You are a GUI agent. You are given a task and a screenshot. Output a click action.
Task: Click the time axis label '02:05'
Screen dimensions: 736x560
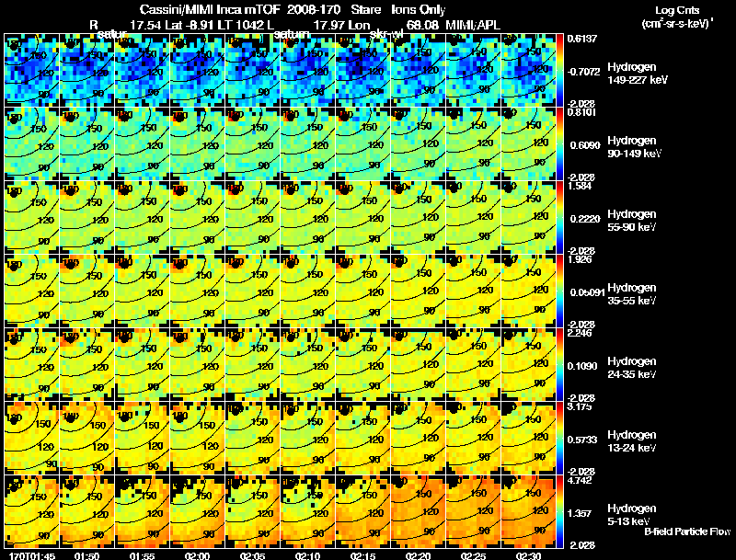[x=252, y=555]
